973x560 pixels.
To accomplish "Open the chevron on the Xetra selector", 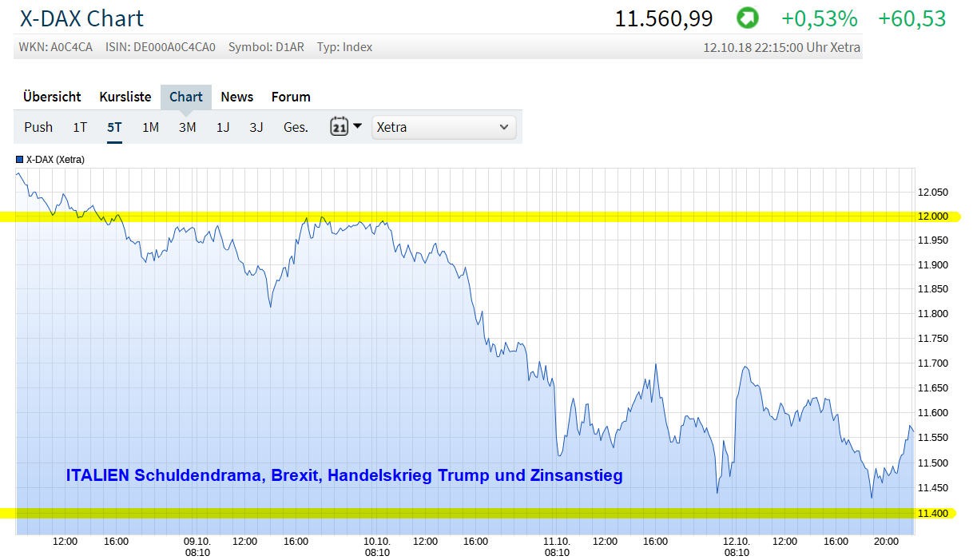I will [503, 126].
